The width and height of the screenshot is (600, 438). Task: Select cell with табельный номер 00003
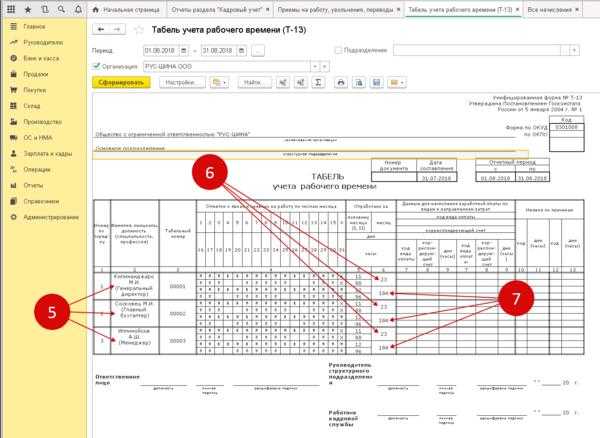178,341
